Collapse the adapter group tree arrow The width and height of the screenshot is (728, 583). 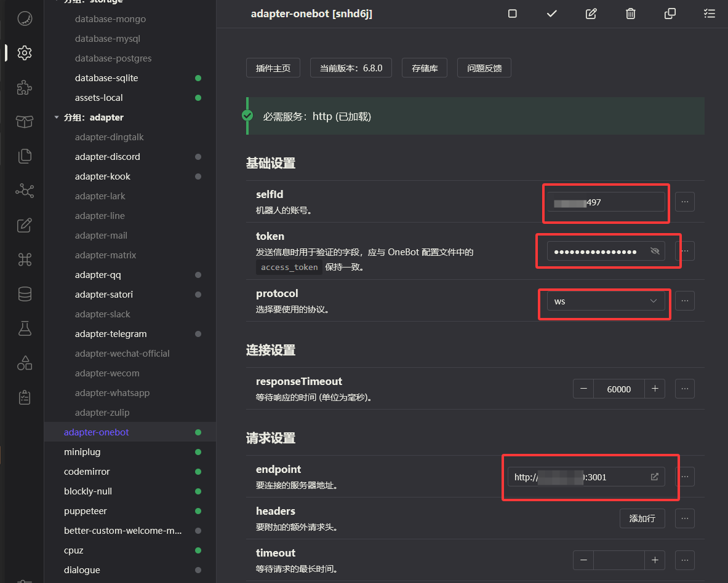pos(57,117)
